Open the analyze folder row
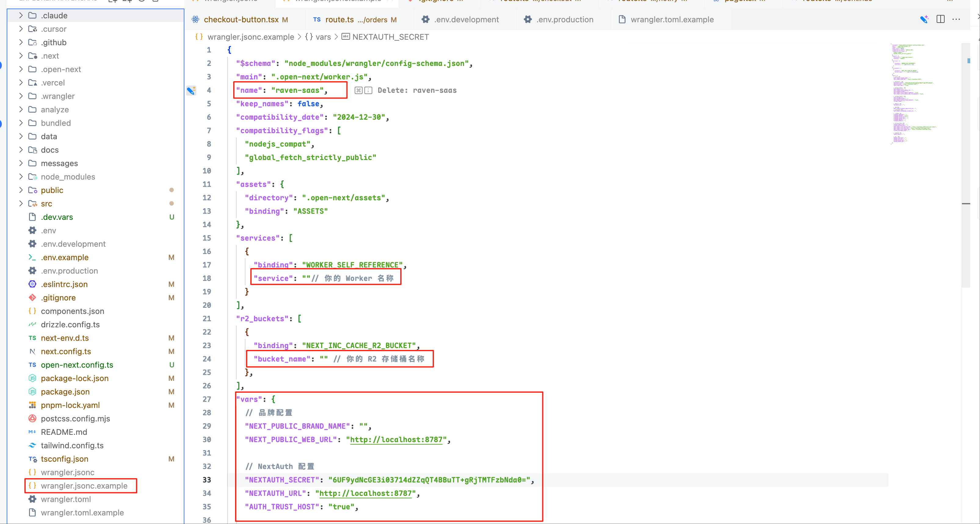Screen dimensions: 980x524 pyautogui.click(x=95, y=110)
